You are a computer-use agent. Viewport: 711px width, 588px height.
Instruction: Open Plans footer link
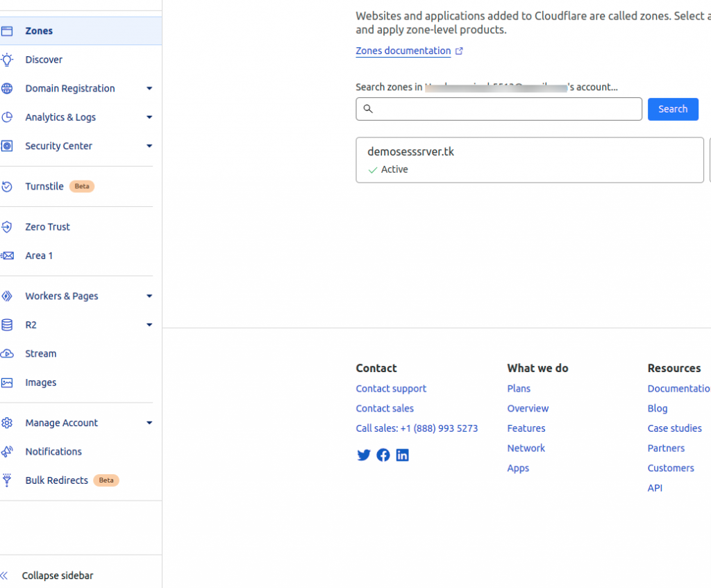519,389
